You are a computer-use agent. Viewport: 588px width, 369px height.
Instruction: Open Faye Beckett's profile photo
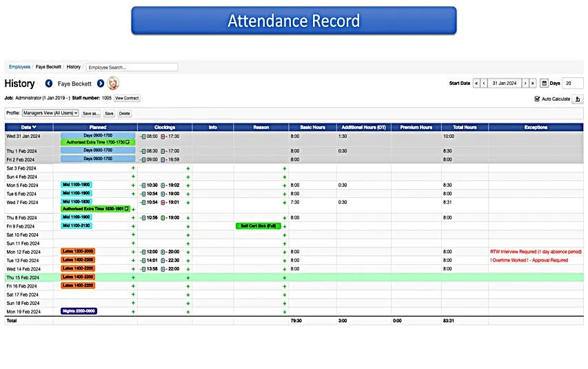(113, 83)
